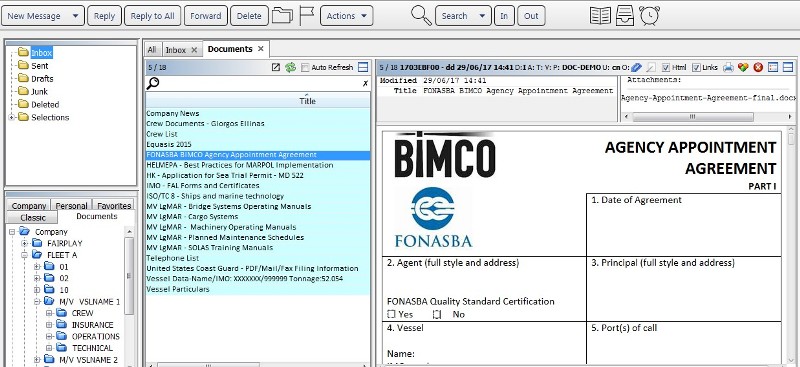
Task: Select the Crew List document
Action: click(258, 134)
